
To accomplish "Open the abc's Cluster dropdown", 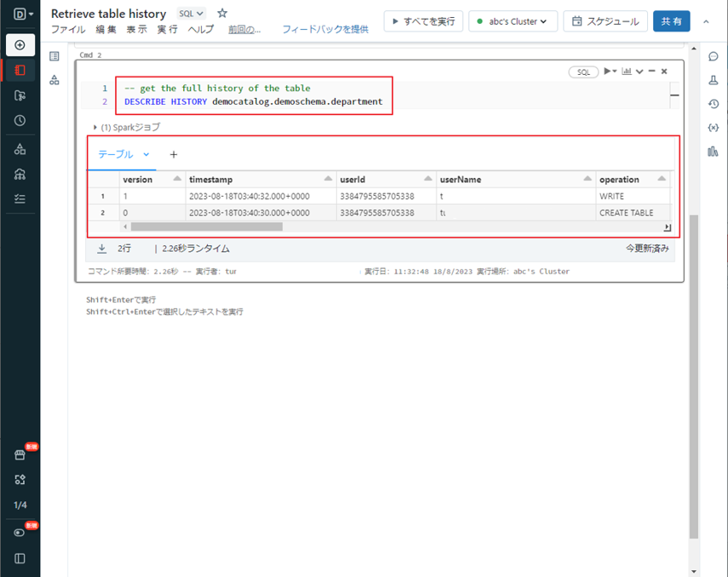I will pyautogui.click(x=513, y=21).
